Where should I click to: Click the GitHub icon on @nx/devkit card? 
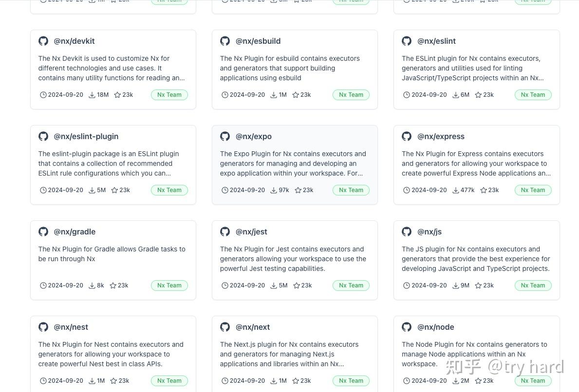tap(43, 41)
